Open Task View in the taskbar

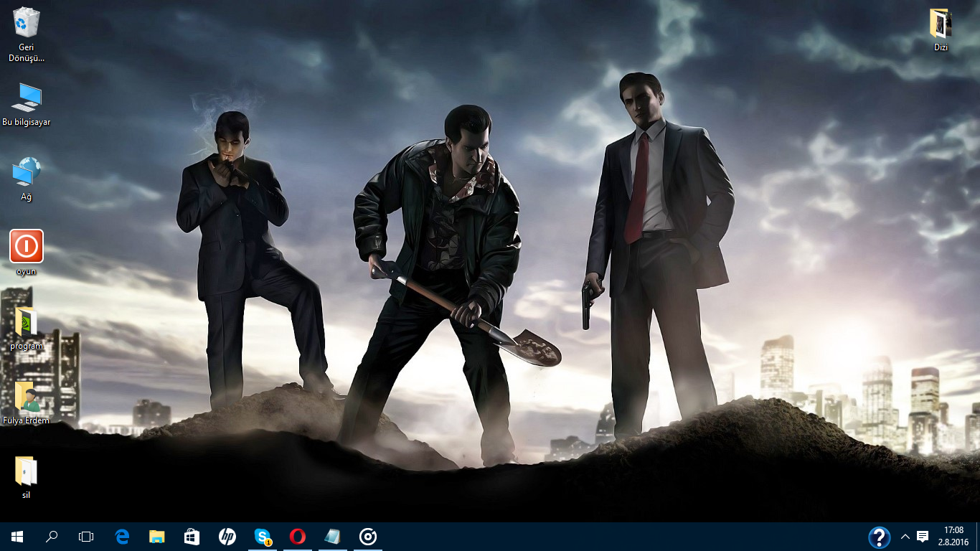point(86,537)
